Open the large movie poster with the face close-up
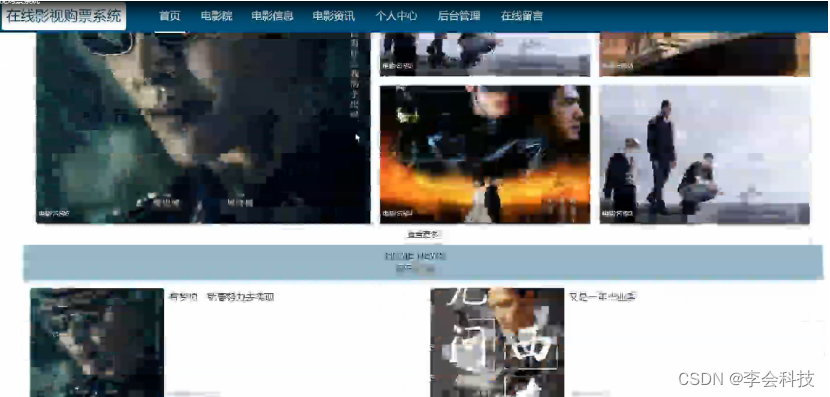Viewport: 830px width, 397px height. pos(203,128)
